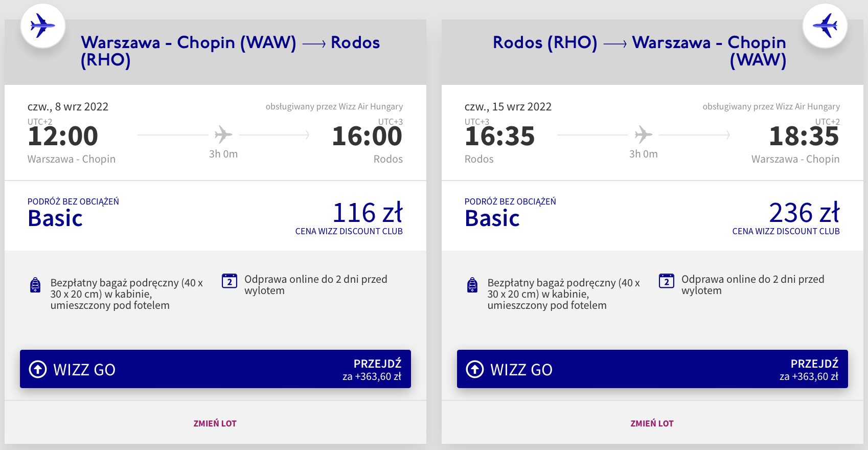Click Warszawa - Chopin (WAW) → Rodos header
This screenshot has height=450, width=868.
[230, 51]
